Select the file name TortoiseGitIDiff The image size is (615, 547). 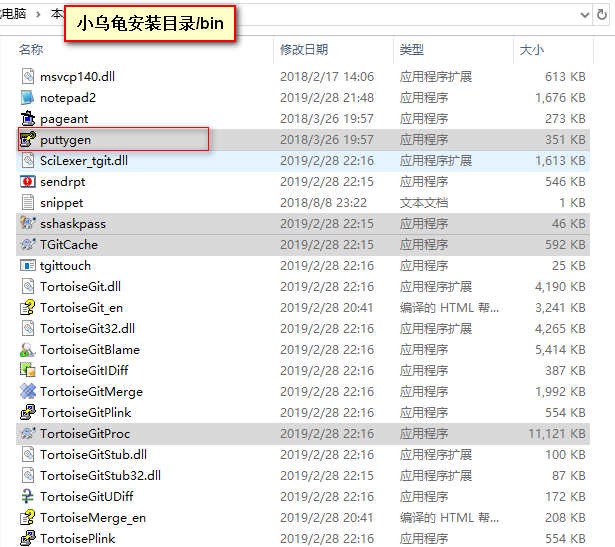[x=84, y=371]
